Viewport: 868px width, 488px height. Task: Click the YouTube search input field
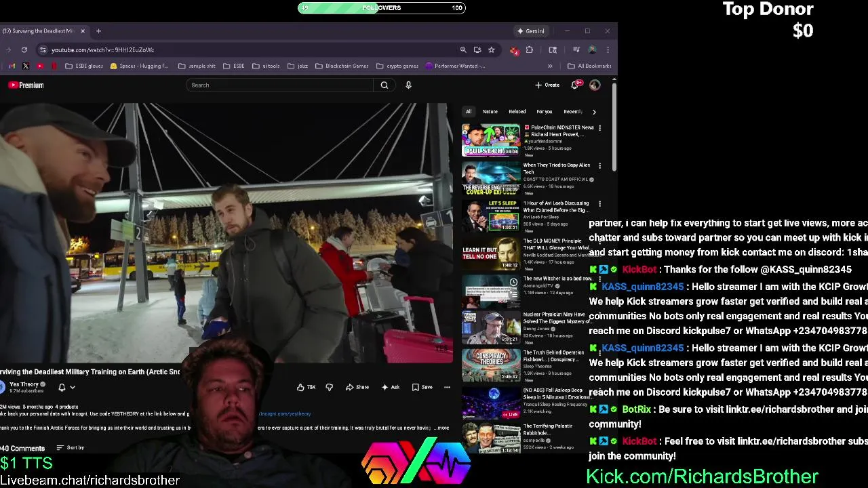[x=279, y=85]
